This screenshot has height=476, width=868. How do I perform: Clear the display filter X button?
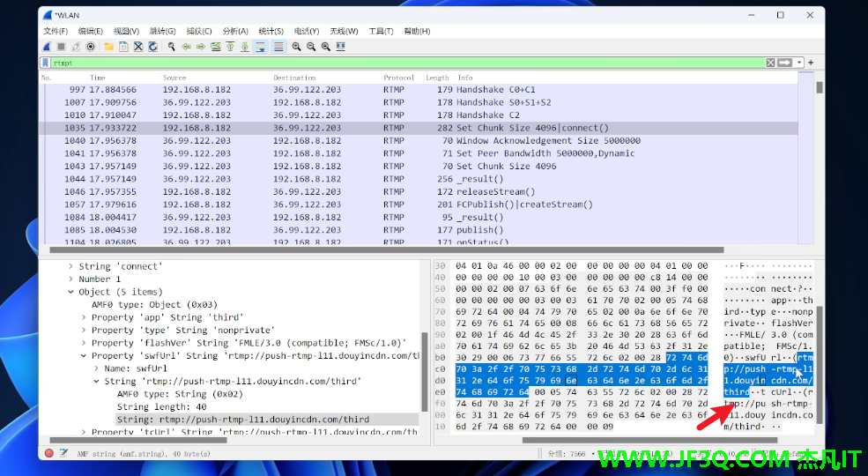click(770, 63)
